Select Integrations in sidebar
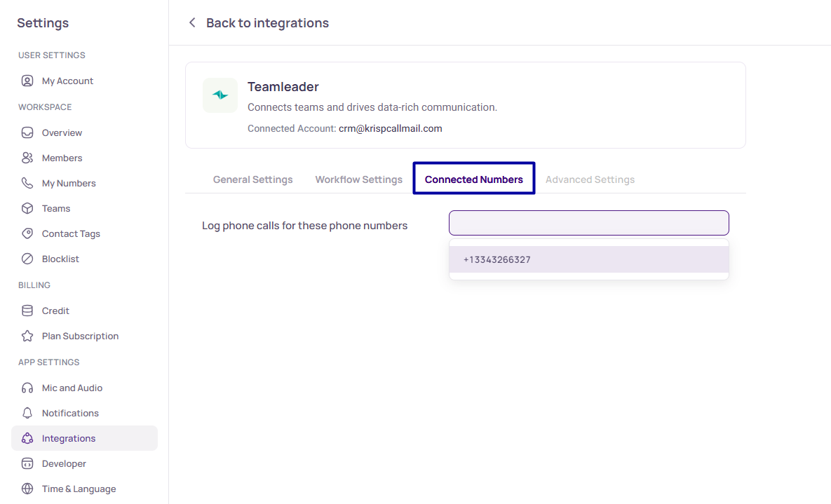This screenshot has height=504, width=831. click(x=84, y=438)
